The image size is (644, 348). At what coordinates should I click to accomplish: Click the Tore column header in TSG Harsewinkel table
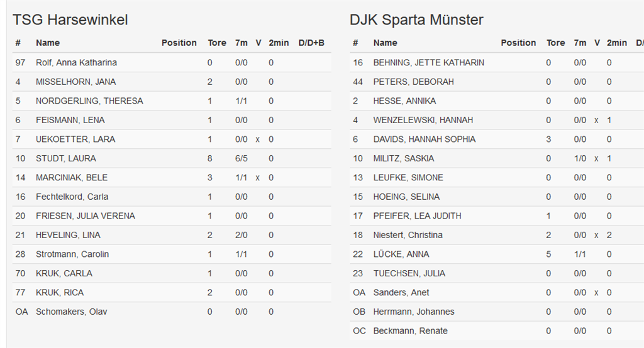pos(217,43)
